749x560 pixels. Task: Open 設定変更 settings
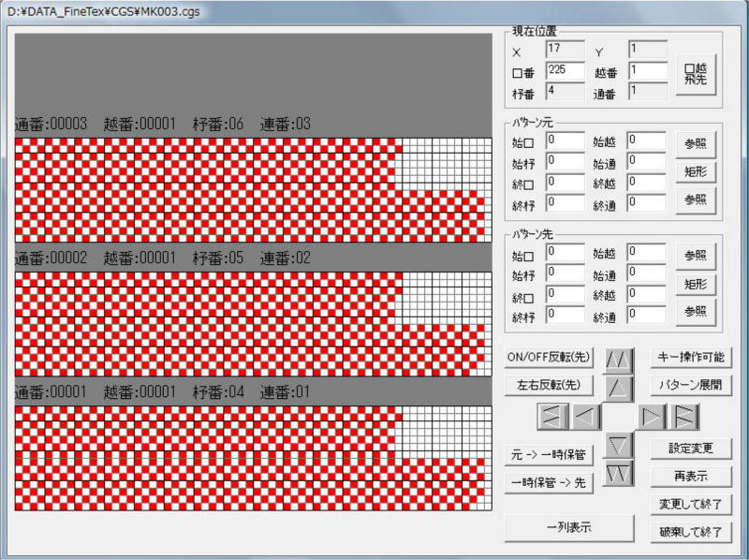point(691,448)
